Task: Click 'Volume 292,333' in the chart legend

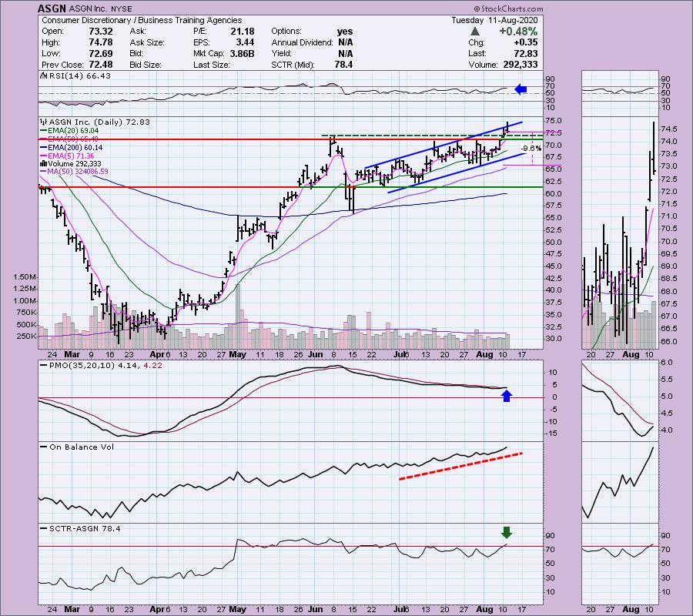Action: pyautogui.click(x=75, y=163)
